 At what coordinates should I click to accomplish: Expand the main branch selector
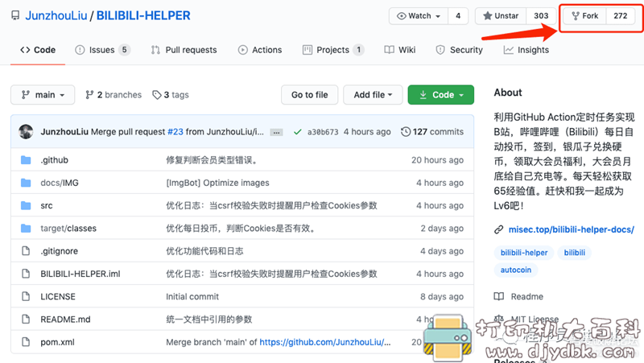pyautogui.click(x=43, y=95)
